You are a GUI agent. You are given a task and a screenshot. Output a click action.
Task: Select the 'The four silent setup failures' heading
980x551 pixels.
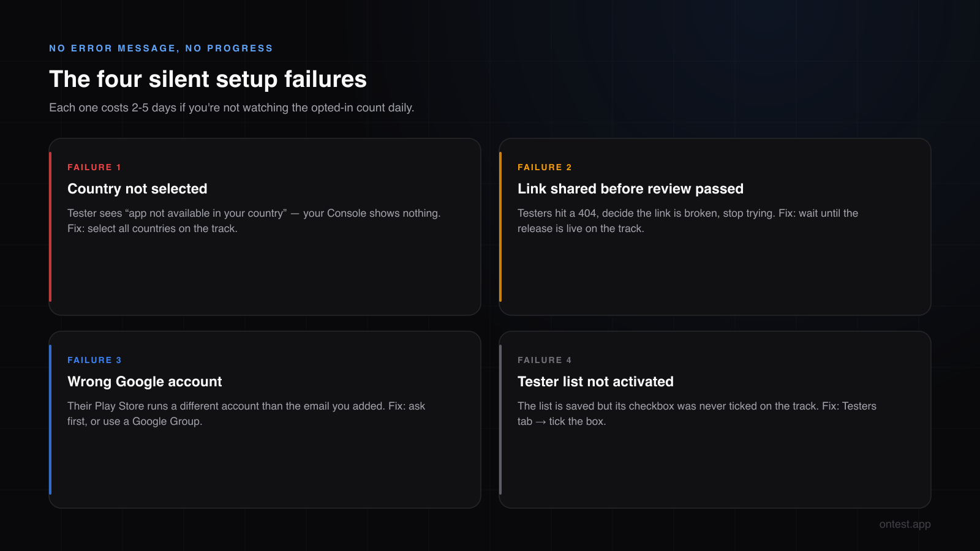pyautogui.click(x=208, y=80)
